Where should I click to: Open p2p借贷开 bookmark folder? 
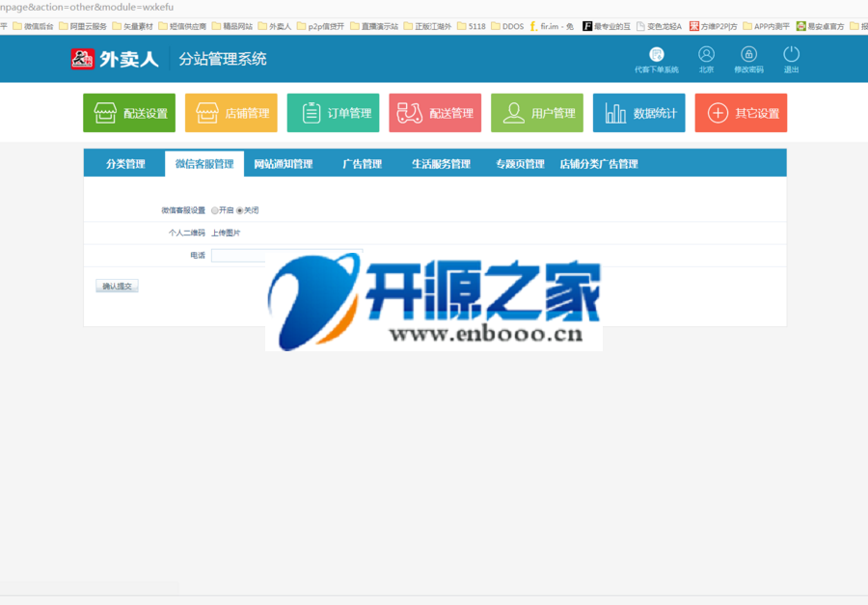click(x=320, y=26)
